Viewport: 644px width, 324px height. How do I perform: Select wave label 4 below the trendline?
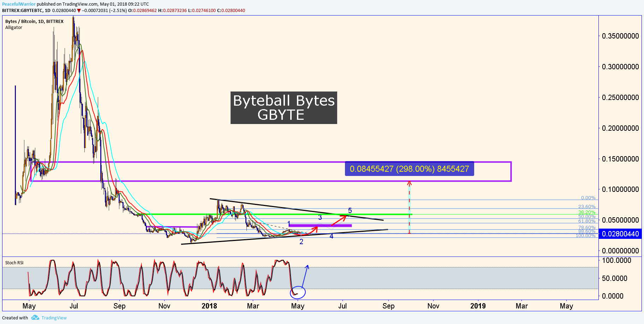coord(331,236)
